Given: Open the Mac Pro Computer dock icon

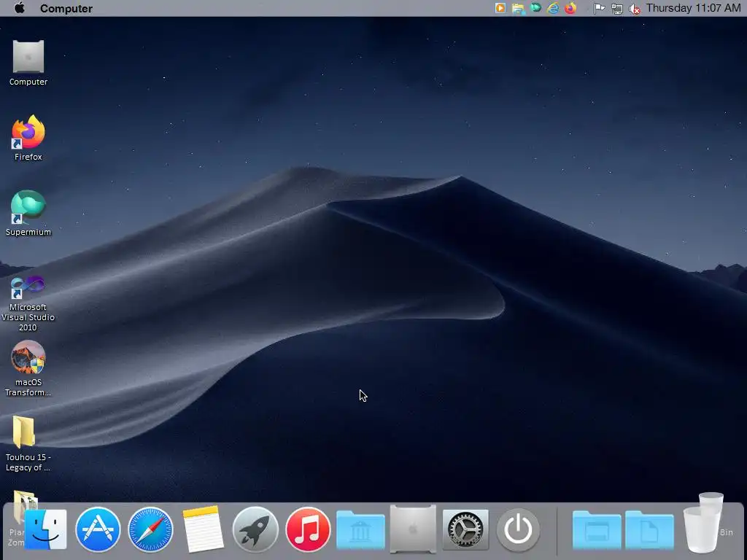Looking at the screenshot, I should click(413, 529).
